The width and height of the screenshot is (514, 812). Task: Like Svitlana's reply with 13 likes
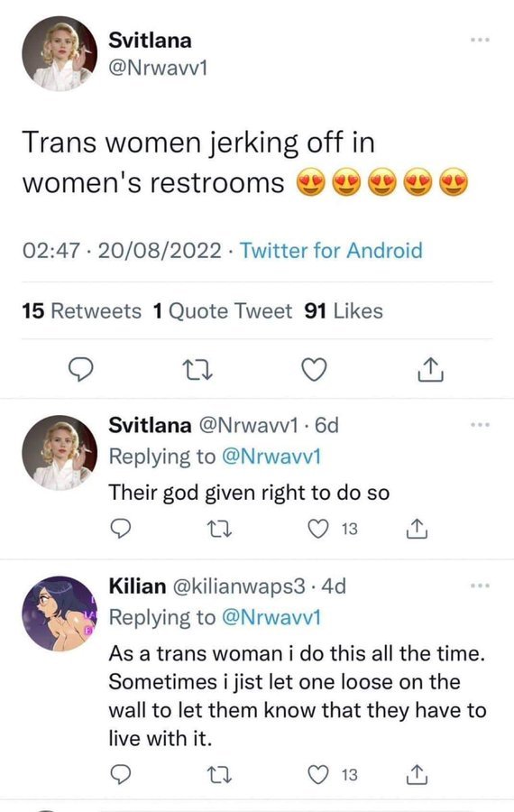[x=317, y=529]
